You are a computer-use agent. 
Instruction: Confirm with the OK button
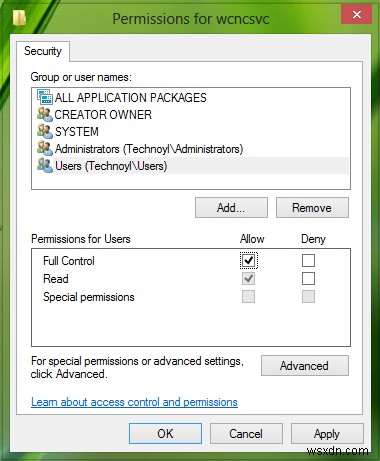tap(165, 434)
